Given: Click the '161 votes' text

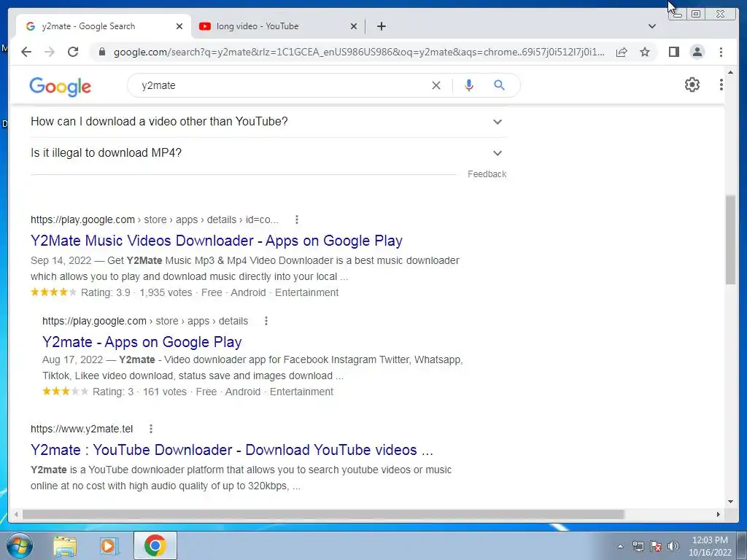Looking at the screenshot, I should tap(165, 392).
